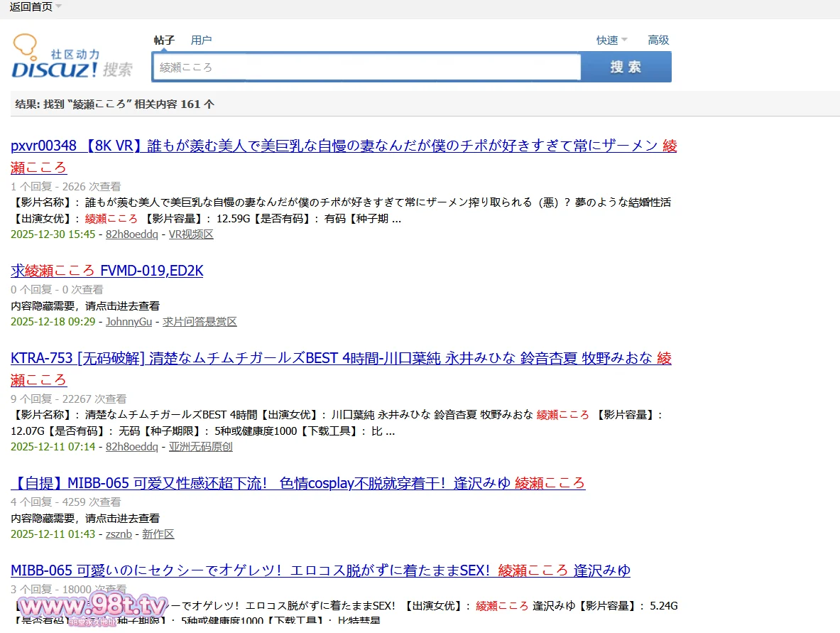
Task: View user 82h8oeddq under first result
Action: (131, 234)
